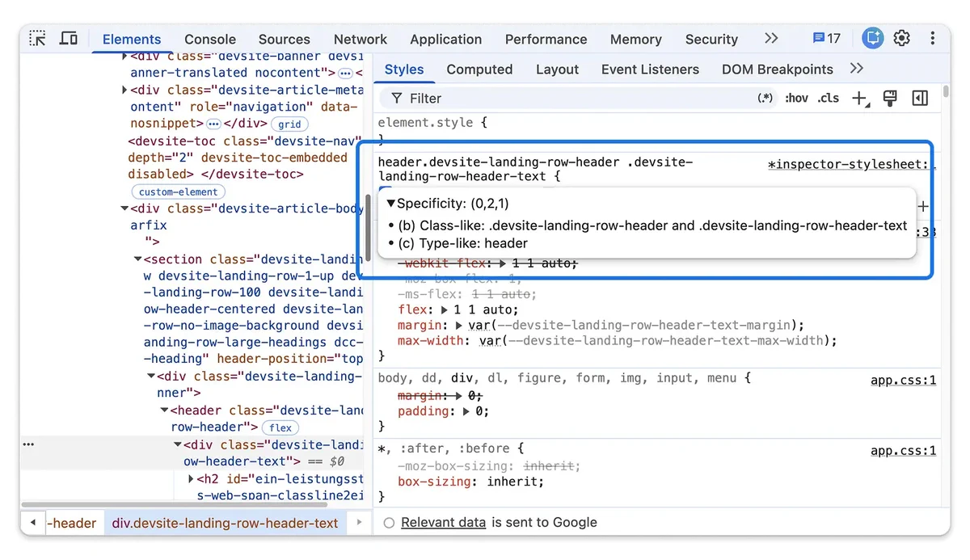This screenshot has width=970, height=560.
Task: Open the Event Listeners pane
Action: coord(650,69)
